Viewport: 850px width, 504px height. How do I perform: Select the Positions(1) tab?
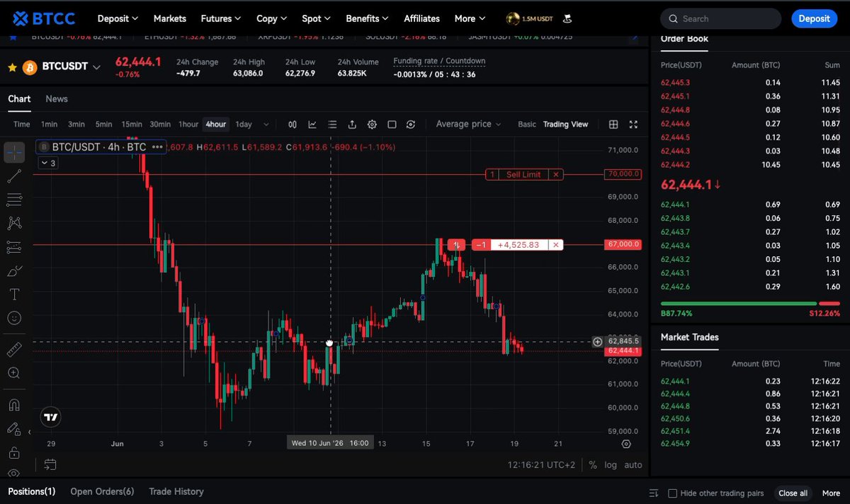click(x=31, y=491)
